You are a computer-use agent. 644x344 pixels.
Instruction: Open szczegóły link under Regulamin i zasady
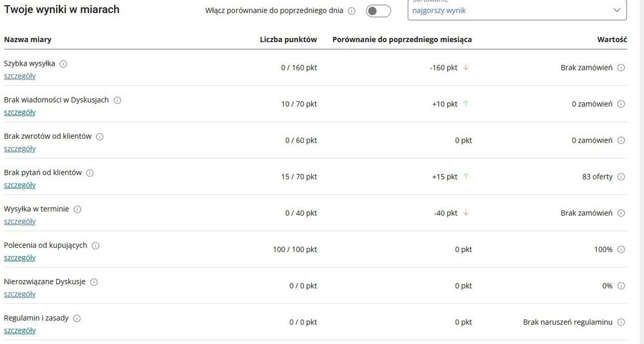(19, 330)
